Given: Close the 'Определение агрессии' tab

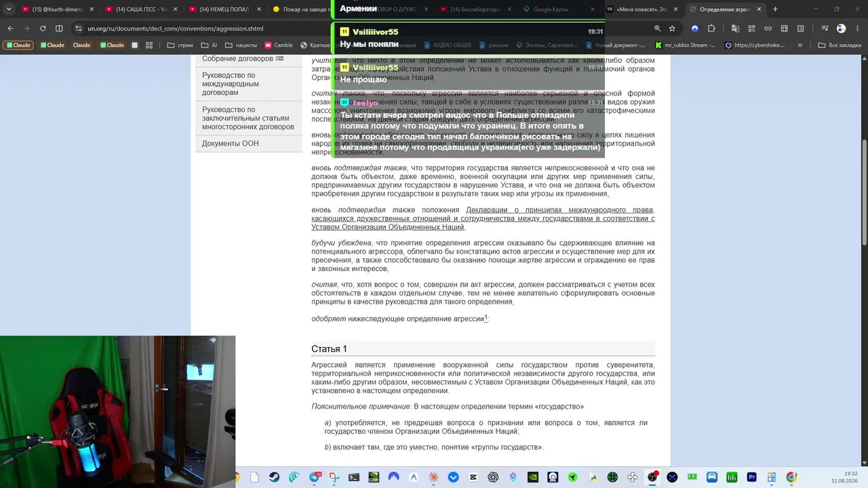Looking at the screenshot, I should coord(759,9).
